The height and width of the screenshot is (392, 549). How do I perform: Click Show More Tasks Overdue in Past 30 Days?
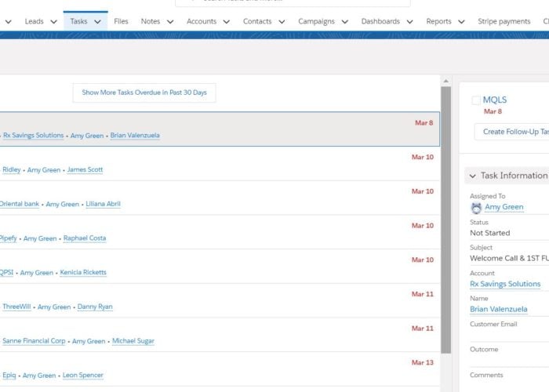pos(144,93)
